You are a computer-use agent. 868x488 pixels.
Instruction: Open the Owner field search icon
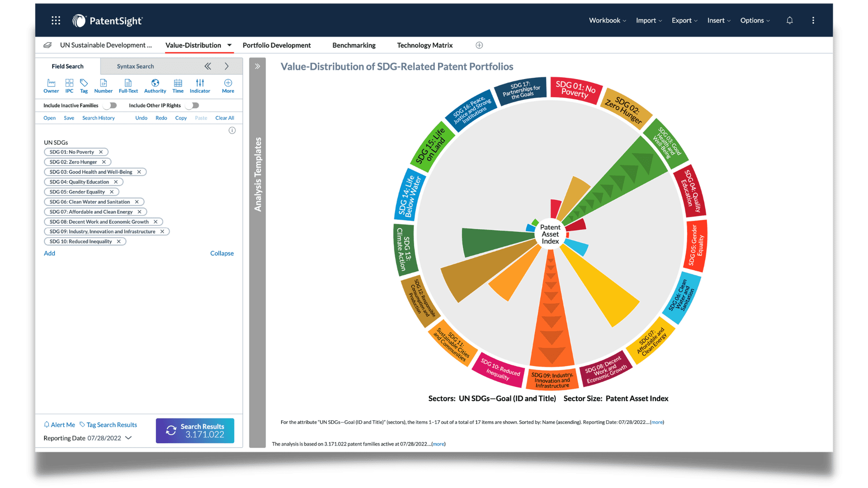click(x=51, y=83)
